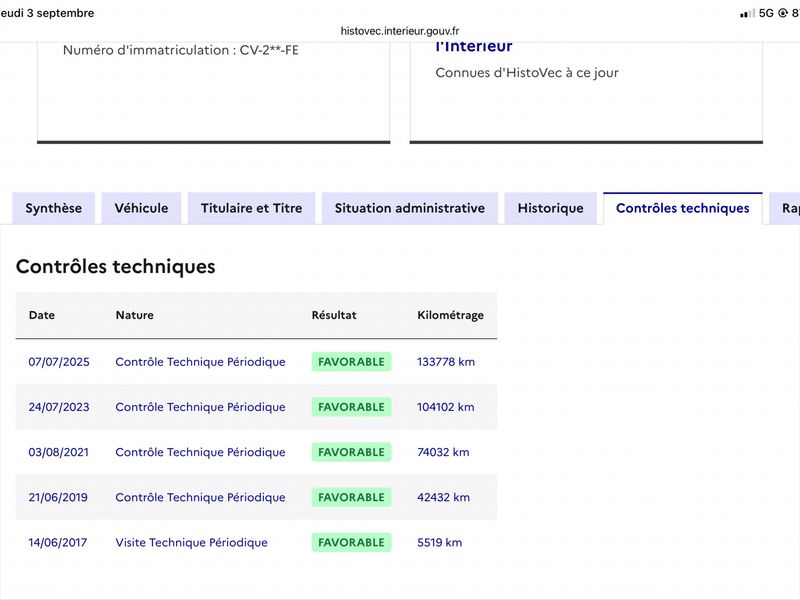Click the 07/07/2025 inspection date
The height and width of the screenshot is (600, 800).
59,362
